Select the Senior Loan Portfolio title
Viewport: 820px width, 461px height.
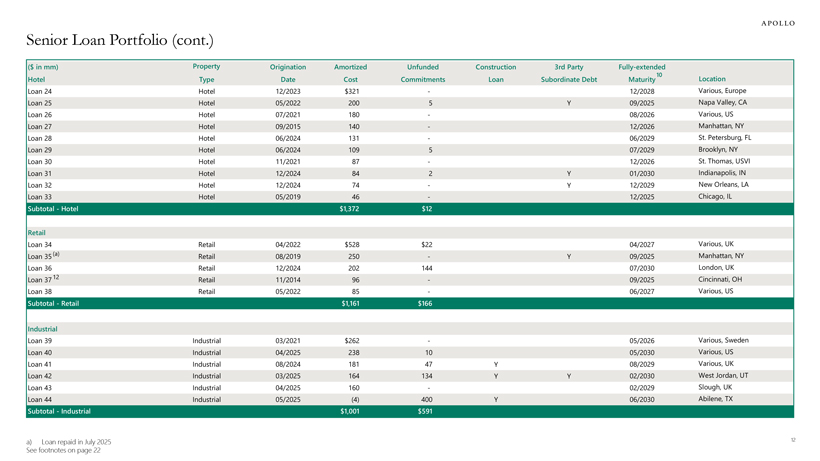pyautogui.click(x=119, y=40)
